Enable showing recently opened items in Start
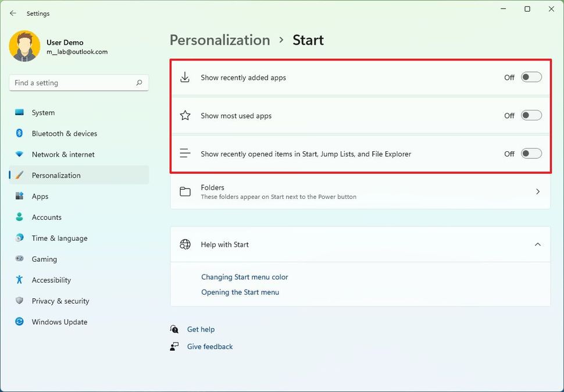This screenshot has height=392, width=564. coord(530,154)
